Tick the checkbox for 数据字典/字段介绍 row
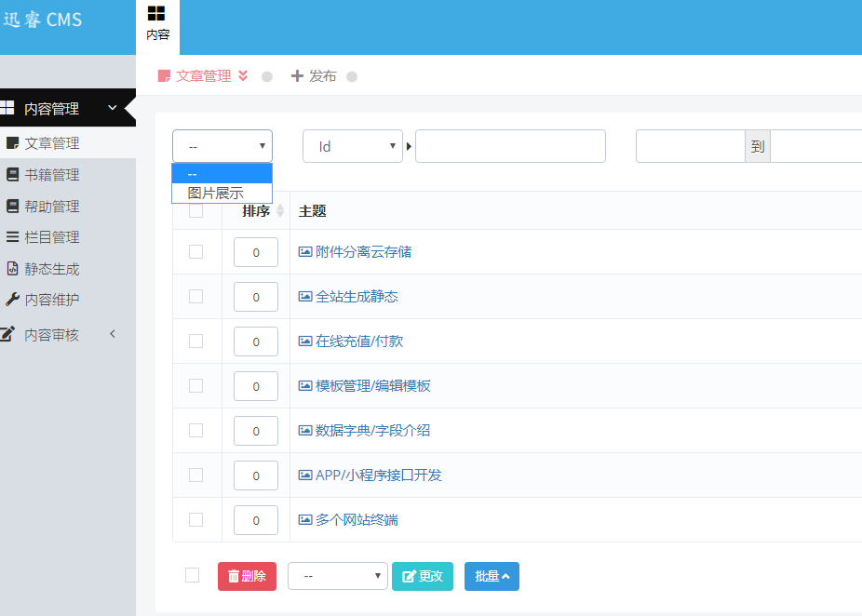 (x=195, y=430)
